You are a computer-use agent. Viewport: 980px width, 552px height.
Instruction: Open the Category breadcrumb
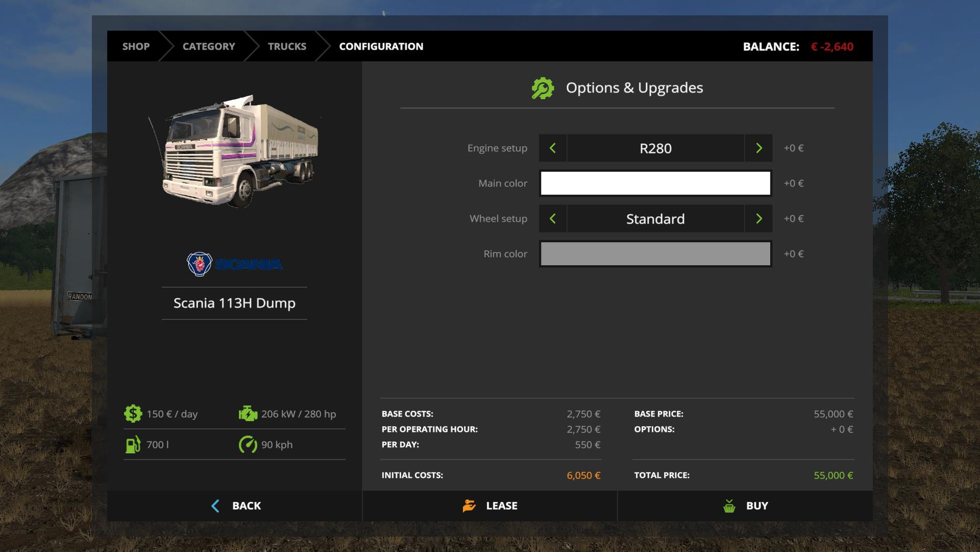(x=209, y=46)
